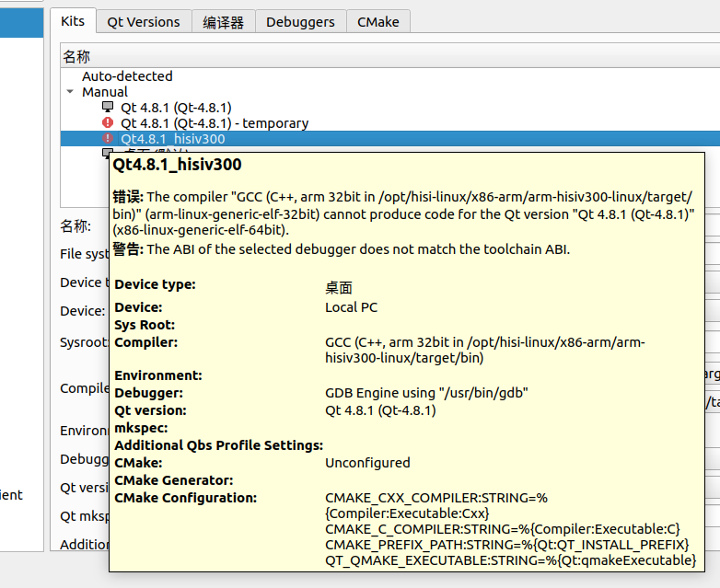Open the 编译器 tab

(223, 21)
